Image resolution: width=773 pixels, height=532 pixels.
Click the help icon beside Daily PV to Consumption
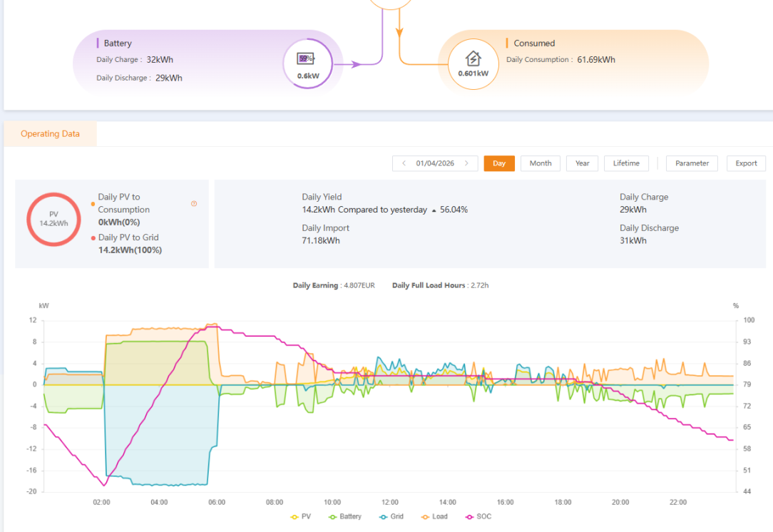point(194,204)
